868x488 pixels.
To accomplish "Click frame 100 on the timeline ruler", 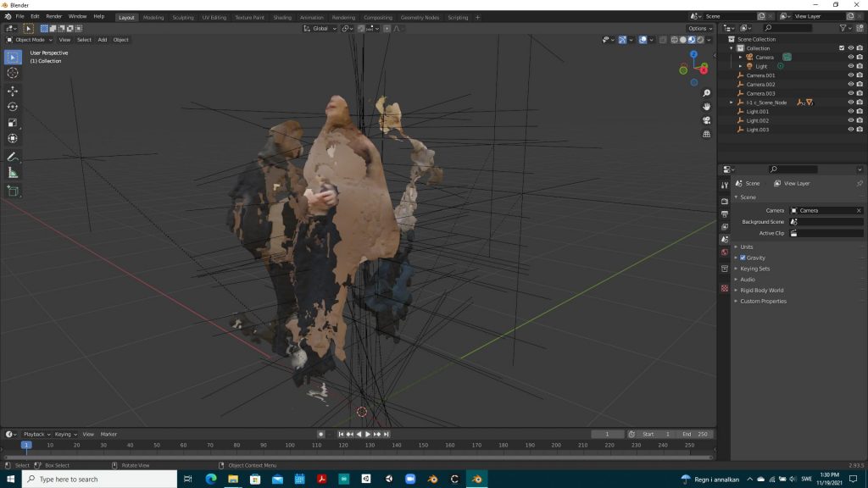I will pyautogui.click(x=290, y=445).
